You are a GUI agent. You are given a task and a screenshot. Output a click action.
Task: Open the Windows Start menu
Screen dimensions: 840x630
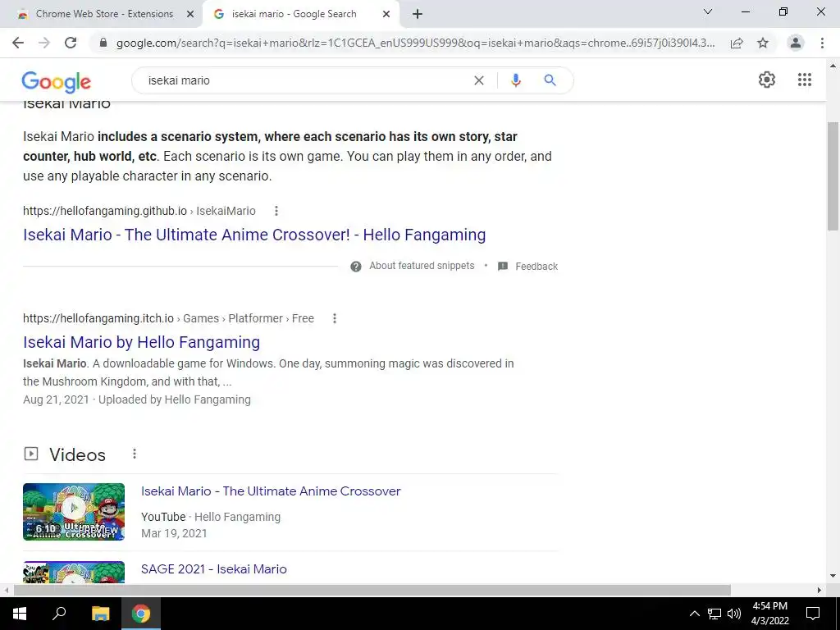click(x=20, y=614)
